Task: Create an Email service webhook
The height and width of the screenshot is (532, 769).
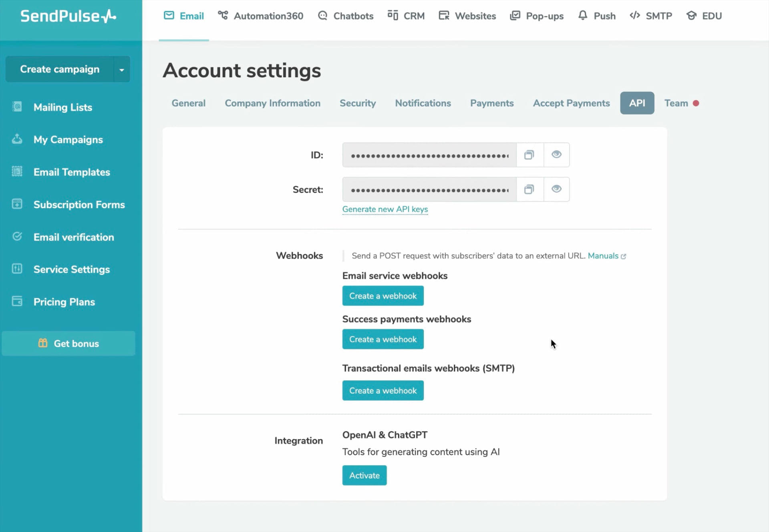Action: click(383, 296)
